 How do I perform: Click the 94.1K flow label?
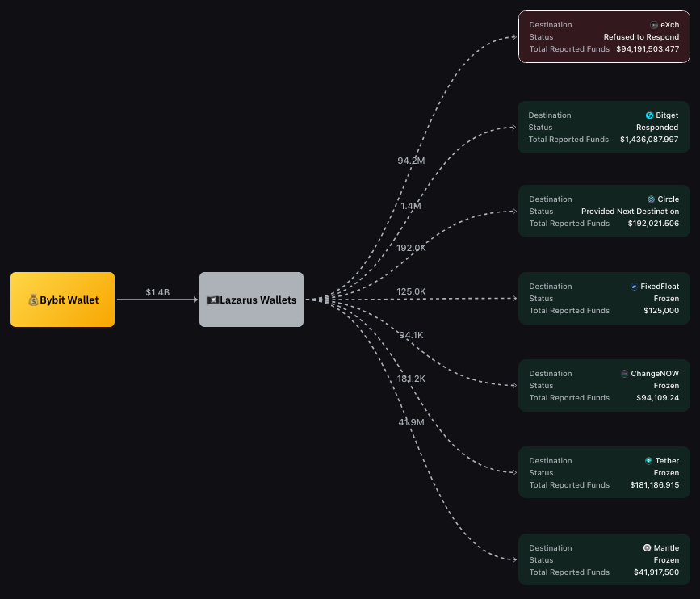tap(411, 335)
